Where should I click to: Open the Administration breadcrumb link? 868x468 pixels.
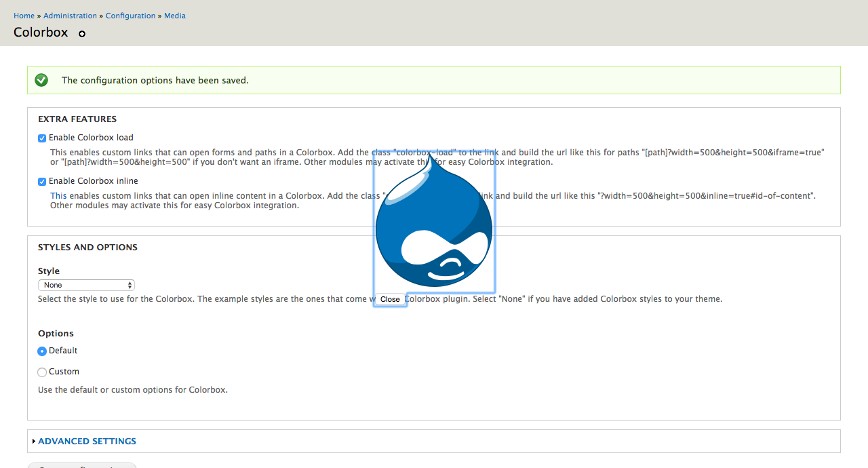point(70,16)
